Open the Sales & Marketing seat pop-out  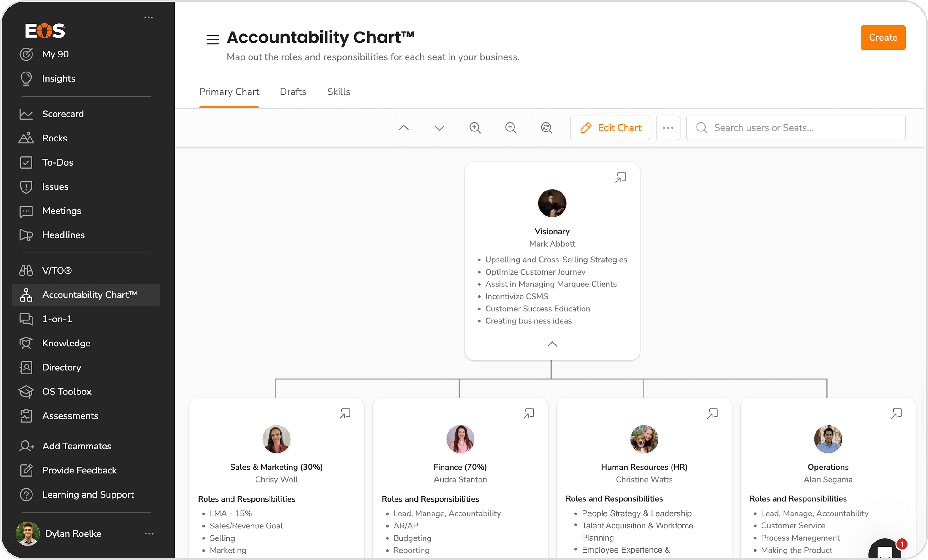point(345,413)
